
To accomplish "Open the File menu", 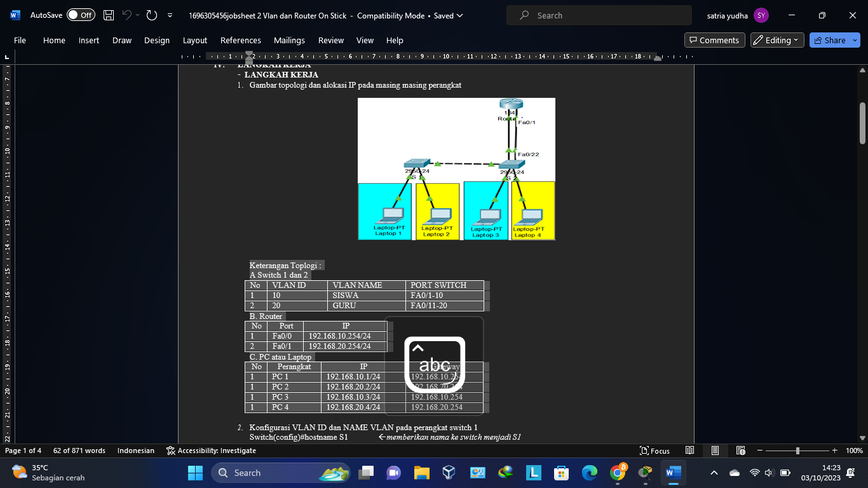I will pyautogui.click(x=20, y=40).
